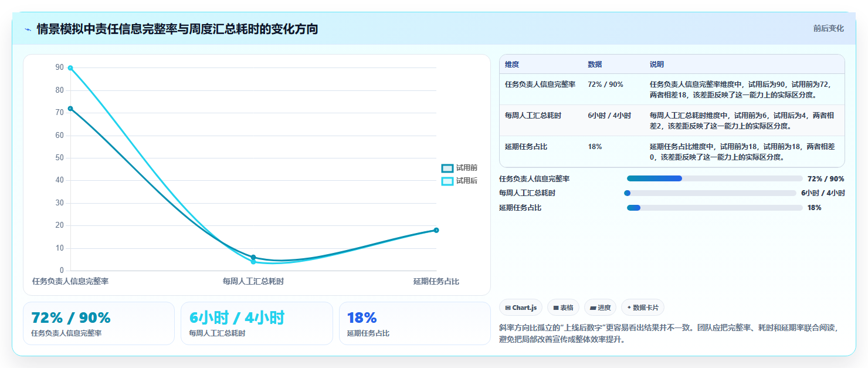Click x-axis label 每周人工汇总耗时
Image resolution: width=868 pixels, height=368 pixels.
pos(253,281)
